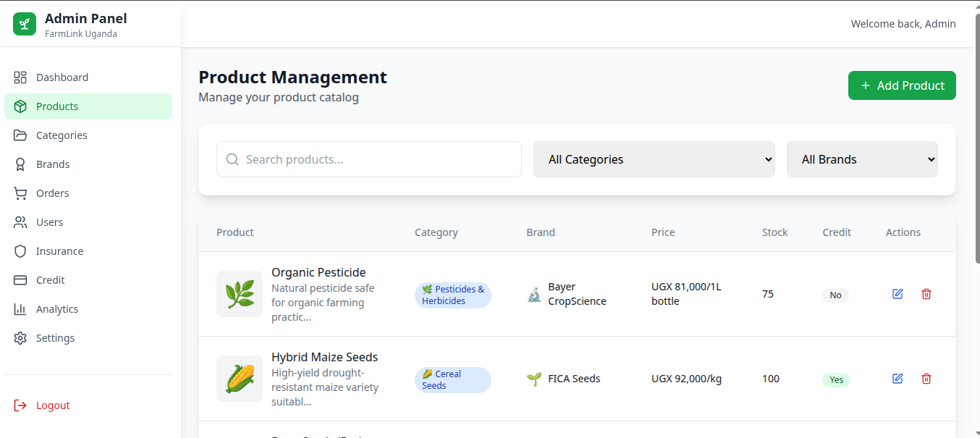Image resolution: width=980 pixels, height=438 pixels.
Task: Navigate to Brands in the sidebar
Action: 53,164
